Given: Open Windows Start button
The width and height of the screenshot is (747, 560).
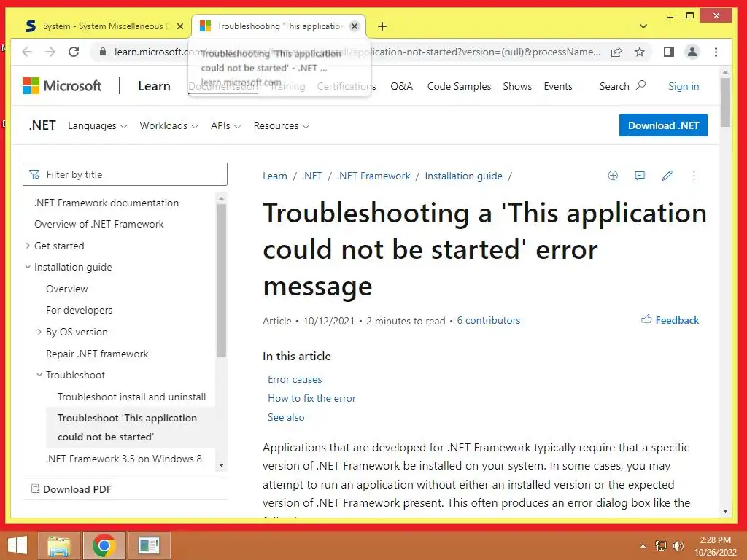Looking at the screenshot, I should (x=18, y=545).
